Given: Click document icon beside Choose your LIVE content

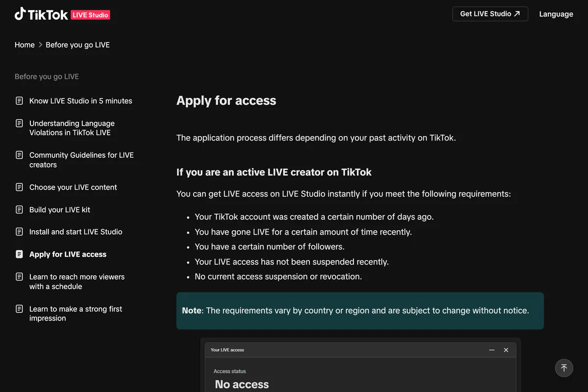Looking at the screenshot, I should [x=19, y=187].
